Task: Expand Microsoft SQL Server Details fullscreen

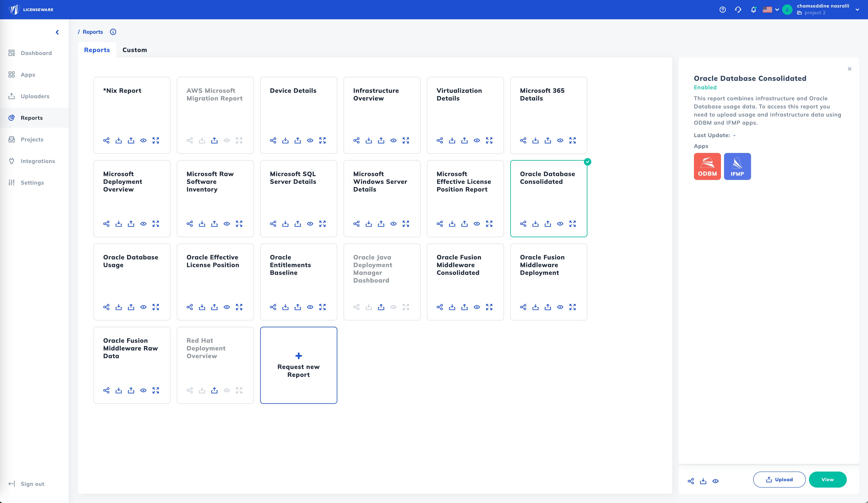Action: [x=322, y=224]
